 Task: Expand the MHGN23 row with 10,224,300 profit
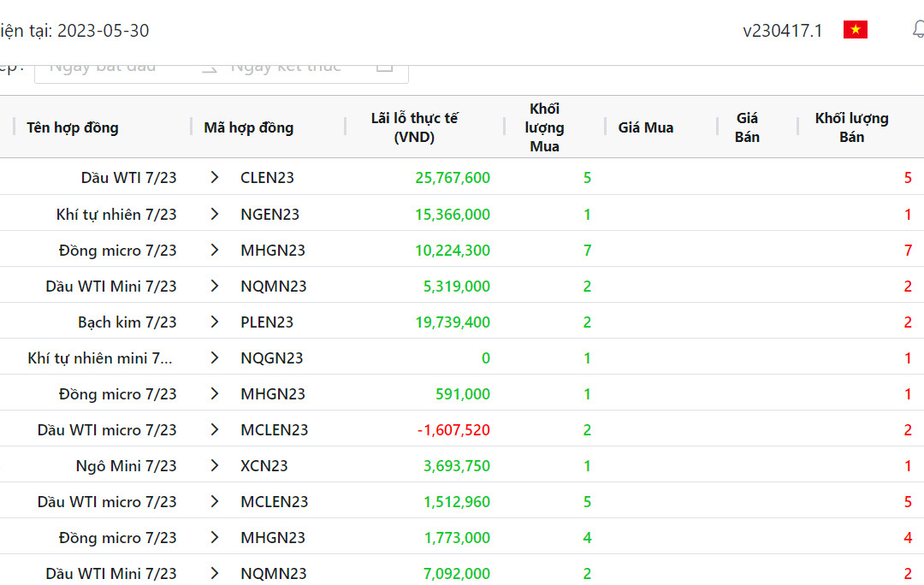[215, 250]
